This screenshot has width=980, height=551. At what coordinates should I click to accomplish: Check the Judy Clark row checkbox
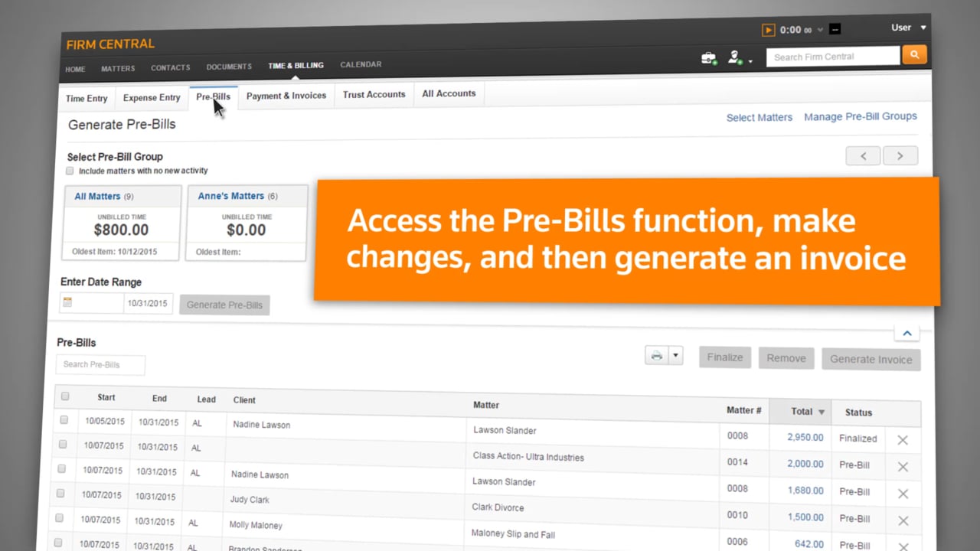point(60,494)
